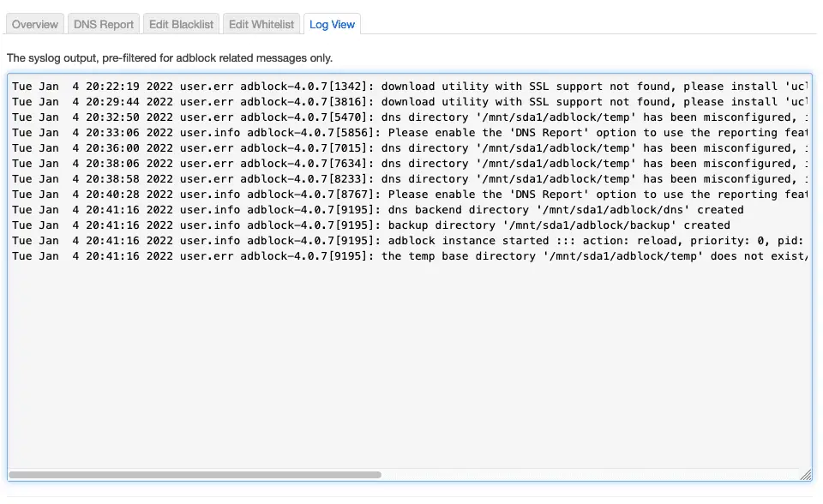
Task: Click the dns backend directory created line
Action: pos(378,209)
